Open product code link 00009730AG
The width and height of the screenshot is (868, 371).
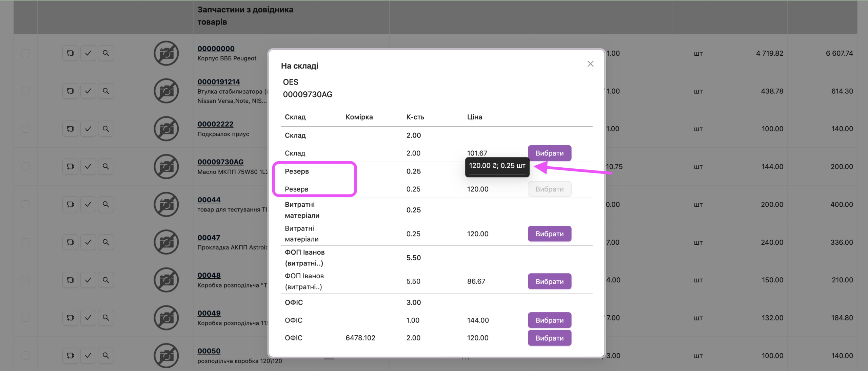pos(220,162)
